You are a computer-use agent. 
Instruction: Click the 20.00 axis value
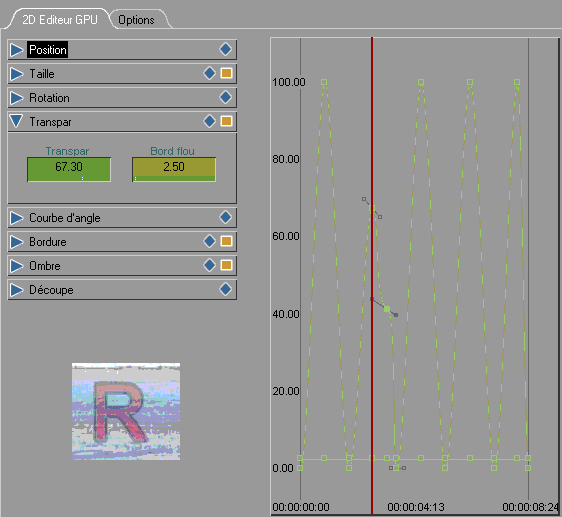click(x=286, y=391)
